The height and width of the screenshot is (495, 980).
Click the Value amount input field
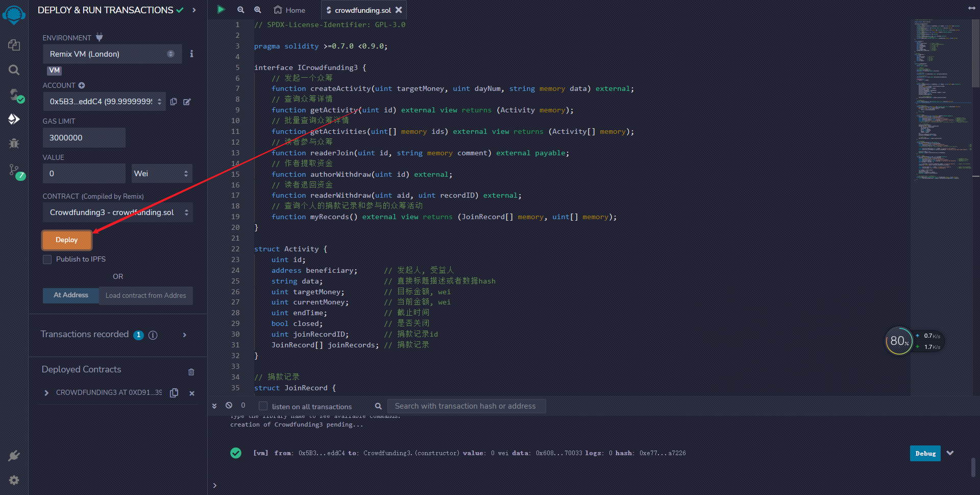coord(84,174)
